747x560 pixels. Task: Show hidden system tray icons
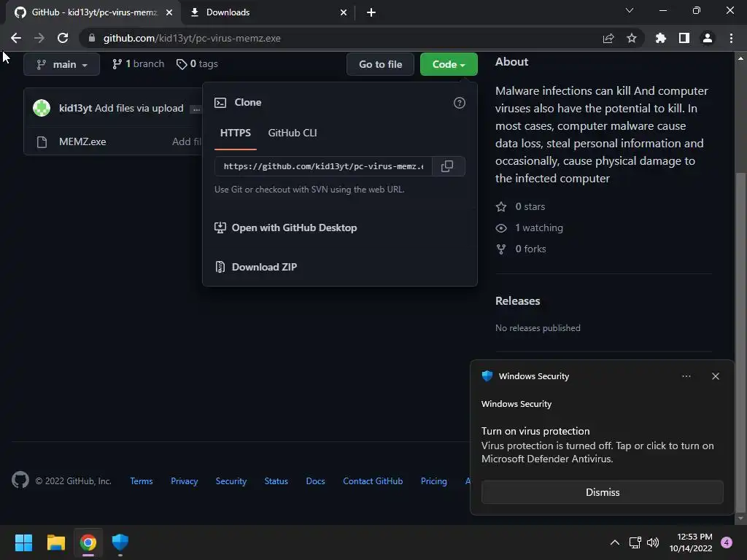[615, 542]
